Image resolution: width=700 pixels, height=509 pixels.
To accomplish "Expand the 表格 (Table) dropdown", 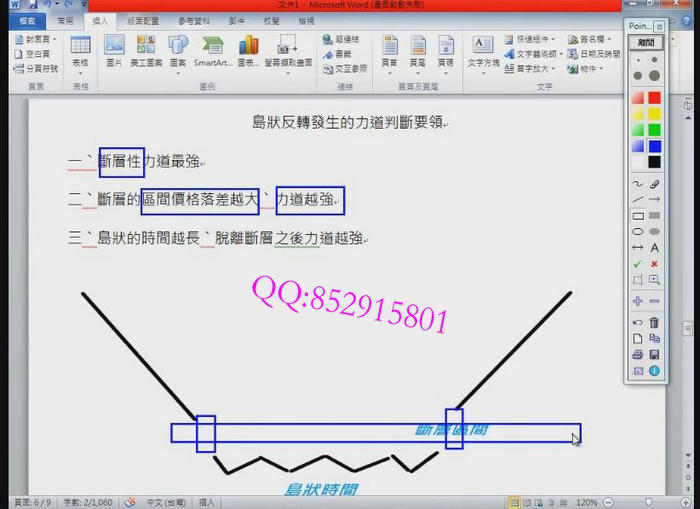I will (80, 51).
